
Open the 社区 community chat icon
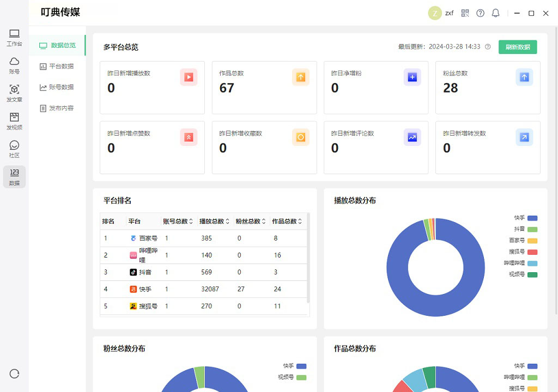pos(14,149)
